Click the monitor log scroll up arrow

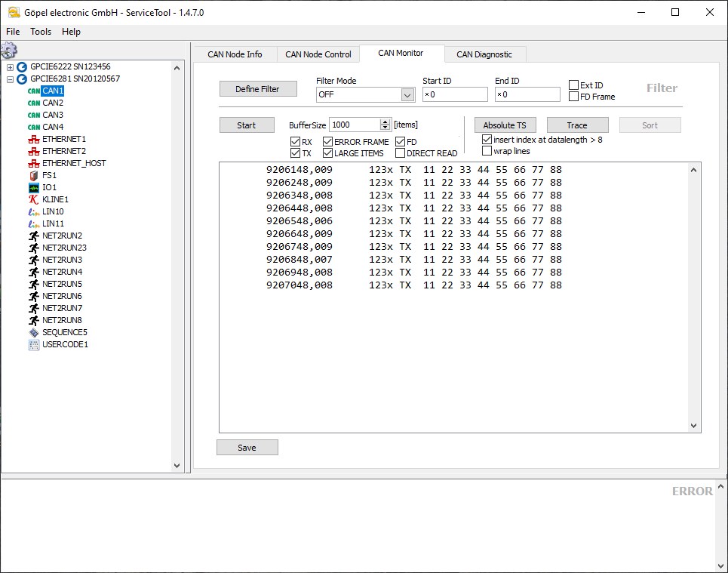pyautogui.click(x=693, y=170)
